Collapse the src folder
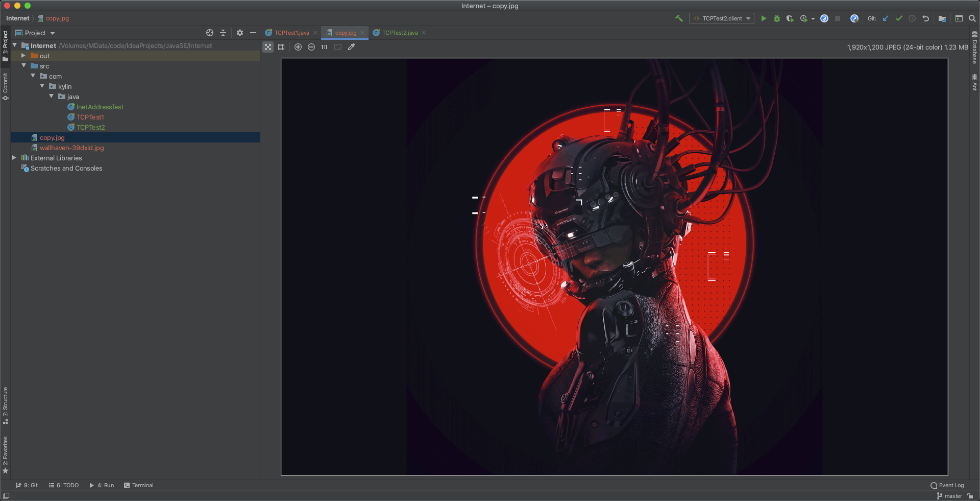 point(23,66)
